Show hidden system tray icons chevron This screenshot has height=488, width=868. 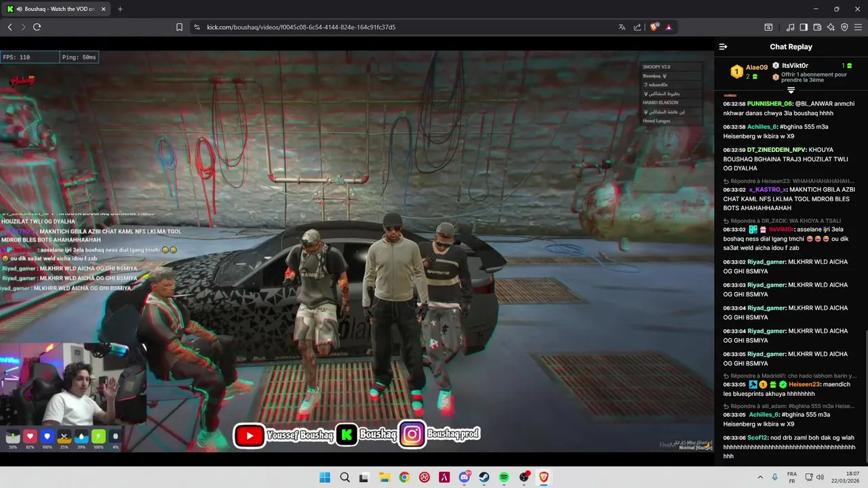coord(759,478)
